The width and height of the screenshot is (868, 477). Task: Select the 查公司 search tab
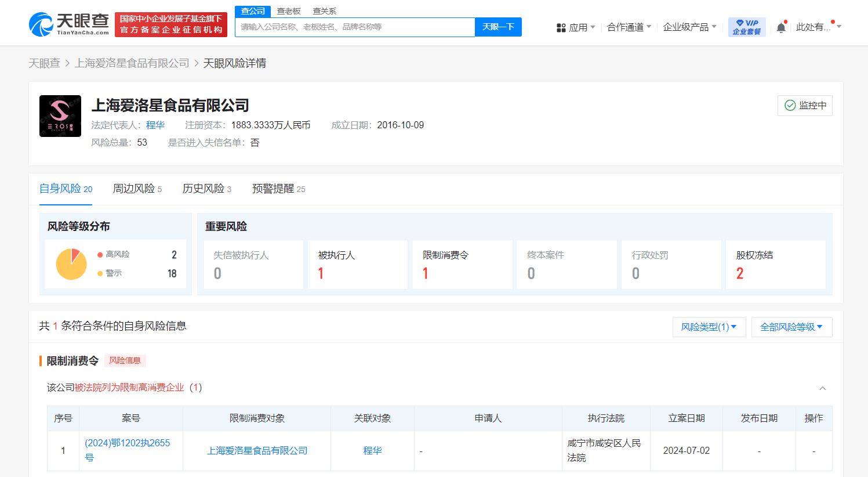click(253, 11)
